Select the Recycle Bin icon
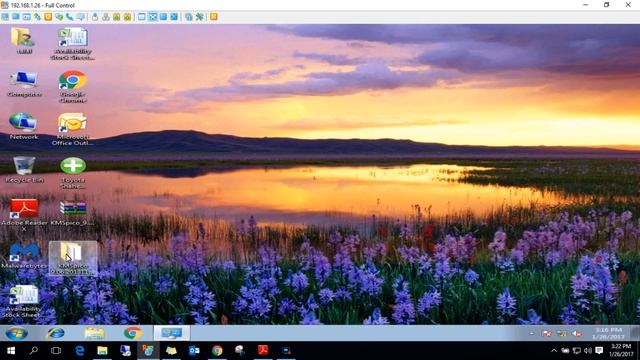 pos(24,169)
